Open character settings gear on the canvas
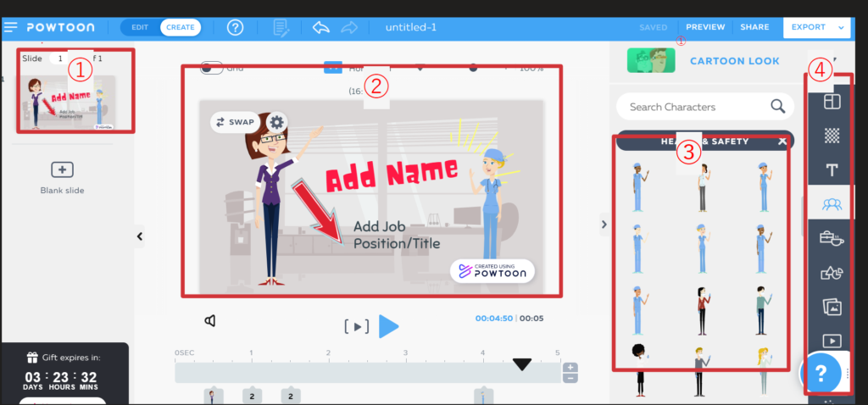Viewport: 868px width, 405px height. [x=275, y=122]
